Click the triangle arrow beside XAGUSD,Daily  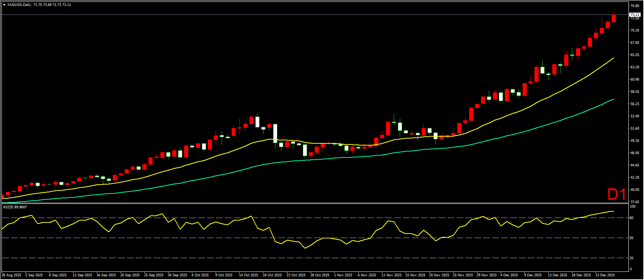(4, 5)
